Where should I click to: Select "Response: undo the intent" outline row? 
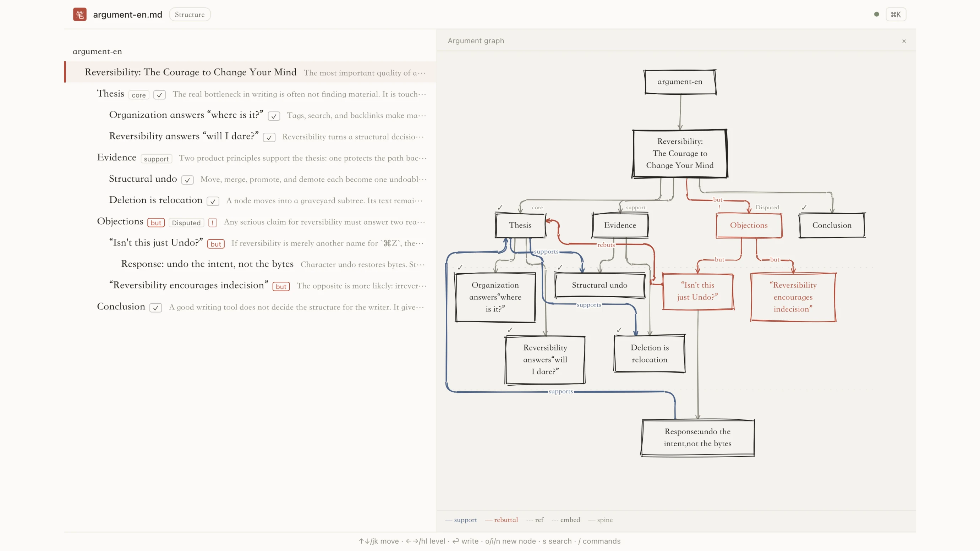click(250, 264)
